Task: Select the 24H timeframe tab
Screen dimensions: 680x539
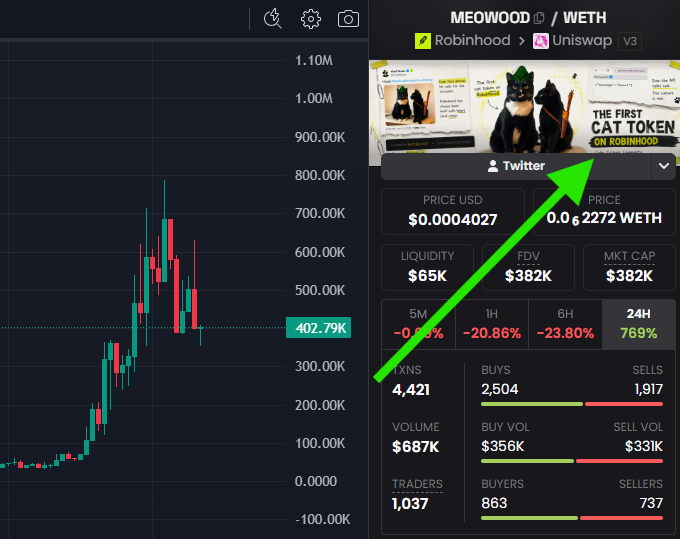Action: (x=638, y=324)
